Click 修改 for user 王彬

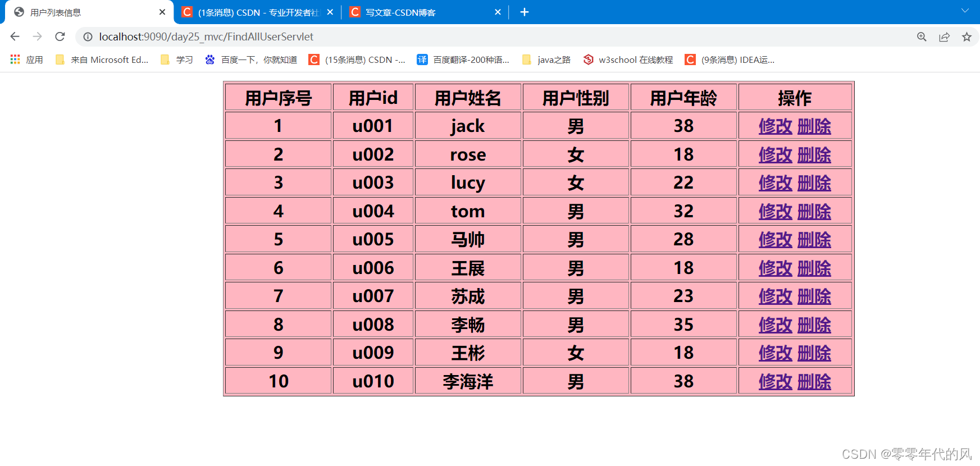click(x=775, y=353)
